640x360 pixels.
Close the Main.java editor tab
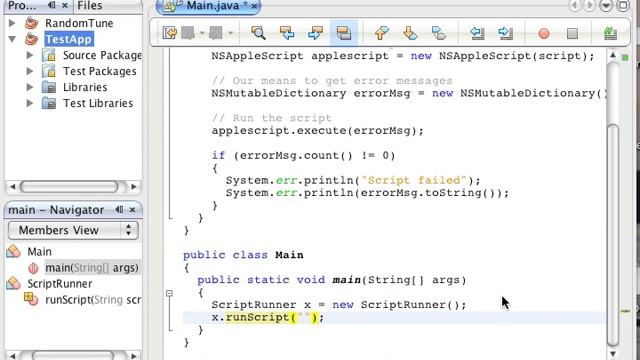254,6
